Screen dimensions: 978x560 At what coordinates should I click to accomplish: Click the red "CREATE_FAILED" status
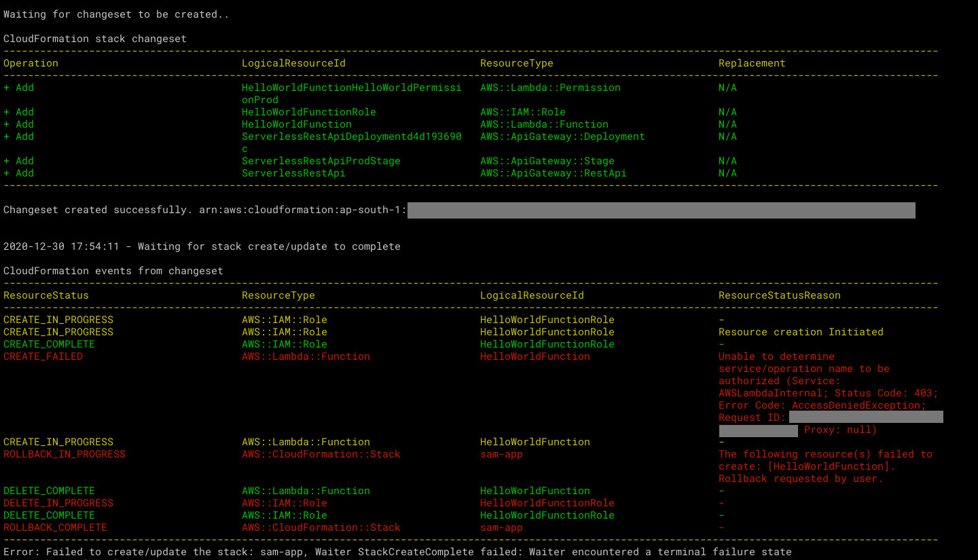[x=43, y=356]
